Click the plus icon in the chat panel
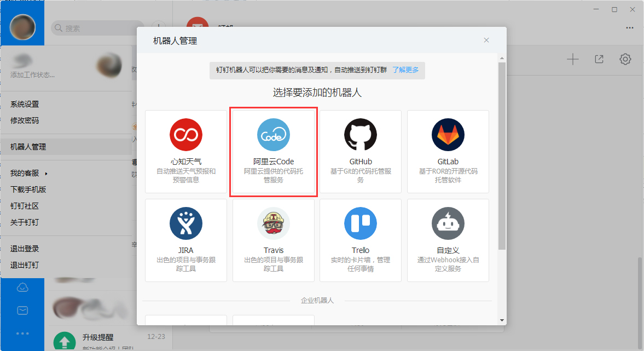 tap(572, 59)
